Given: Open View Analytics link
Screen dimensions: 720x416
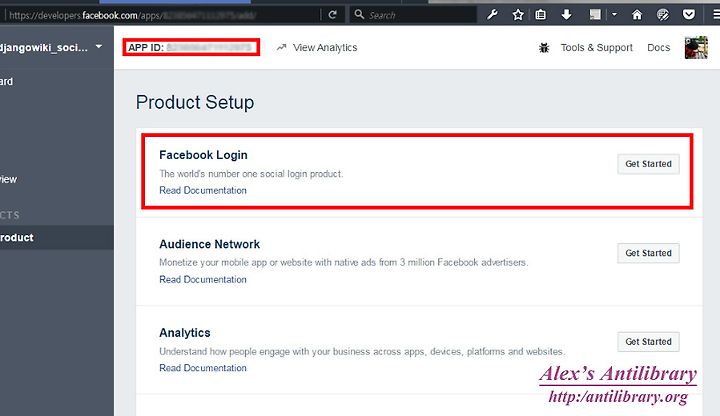Looking at the screenshot, I should (x=325, y=48).
